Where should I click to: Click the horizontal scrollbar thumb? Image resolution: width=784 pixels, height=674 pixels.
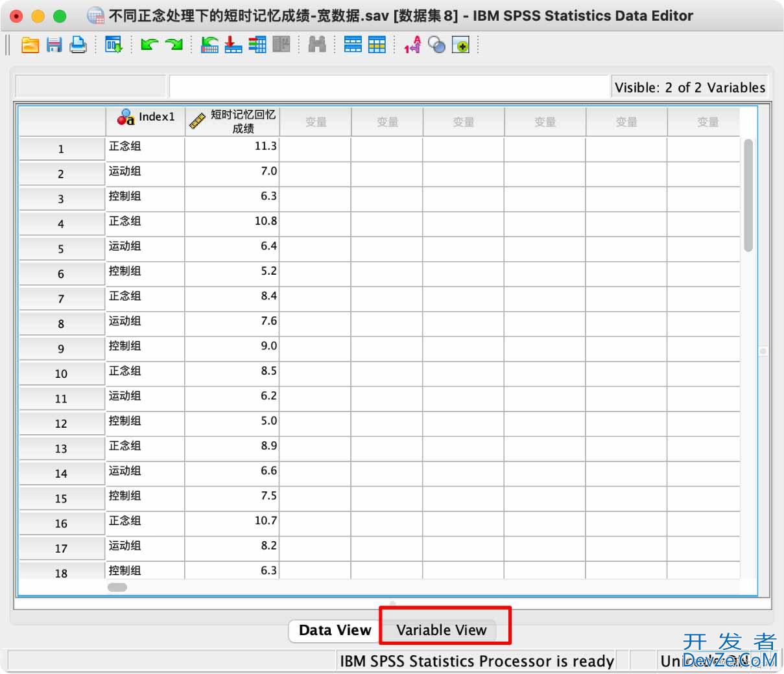pyautogui.click(x=117, y=587)
